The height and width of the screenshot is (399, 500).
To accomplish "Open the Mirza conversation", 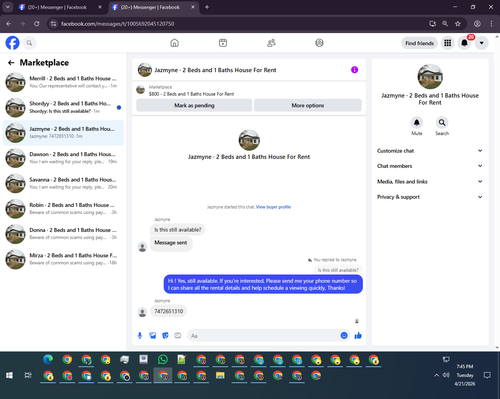I will 63,259.
